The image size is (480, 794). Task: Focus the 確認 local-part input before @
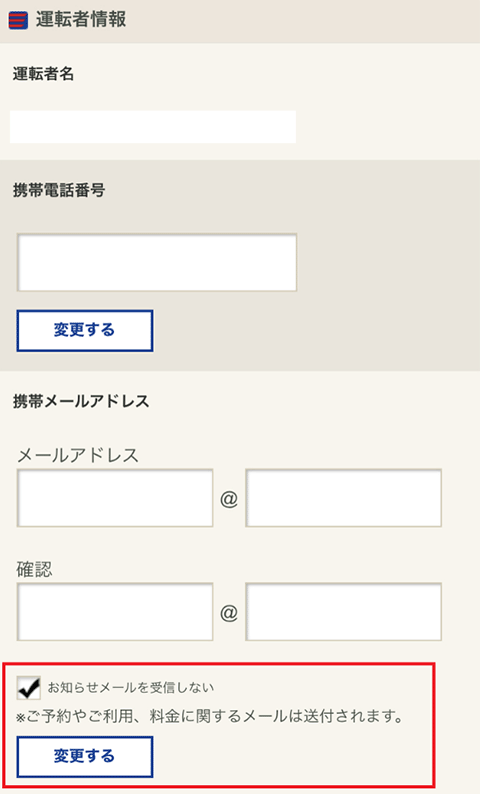[115, 612]
